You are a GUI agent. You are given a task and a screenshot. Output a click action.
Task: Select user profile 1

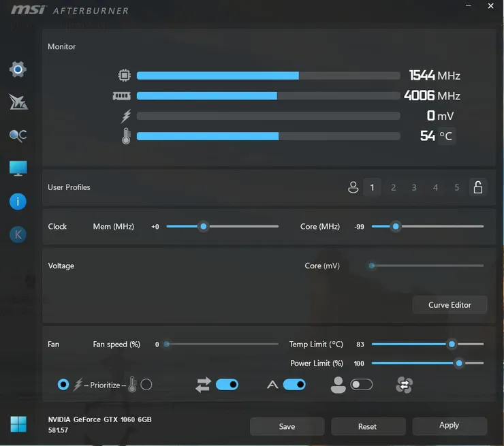click(372, 187)
